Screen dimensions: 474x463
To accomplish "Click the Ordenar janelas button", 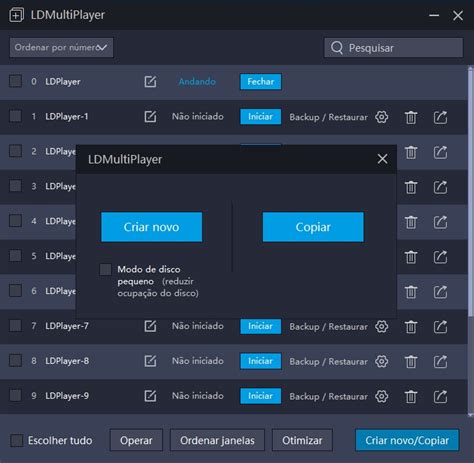I will coord(217,440).
